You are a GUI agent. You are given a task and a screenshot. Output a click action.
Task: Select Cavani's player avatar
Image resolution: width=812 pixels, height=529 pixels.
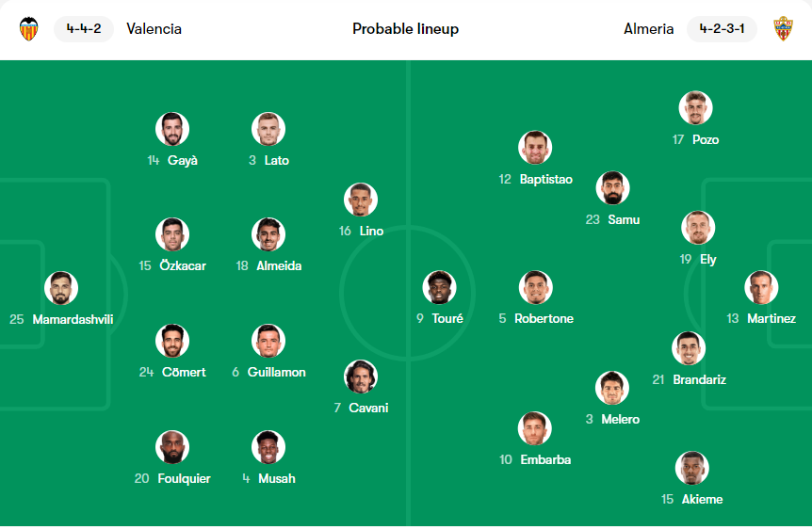pos(361,377)
